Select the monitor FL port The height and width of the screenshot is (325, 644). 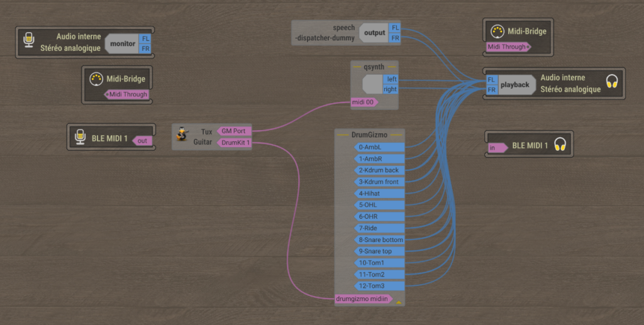click(x=145, y=38)
